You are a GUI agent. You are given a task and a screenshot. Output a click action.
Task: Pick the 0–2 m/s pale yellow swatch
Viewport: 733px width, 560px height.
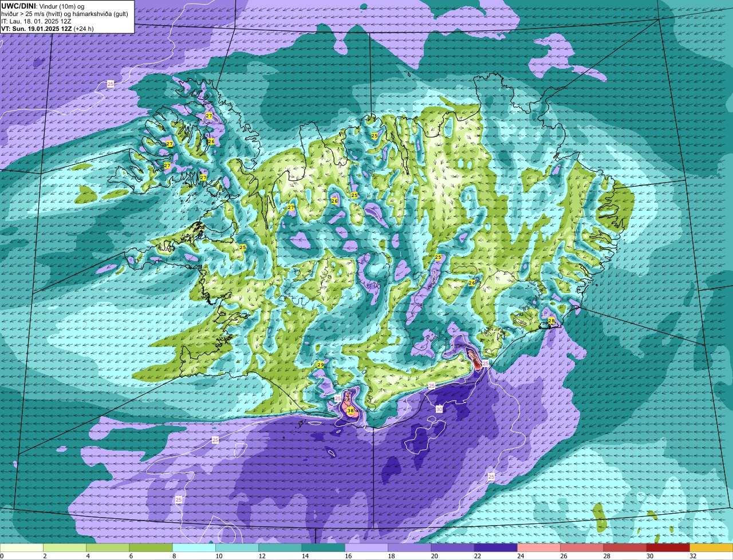coord(22,547)
